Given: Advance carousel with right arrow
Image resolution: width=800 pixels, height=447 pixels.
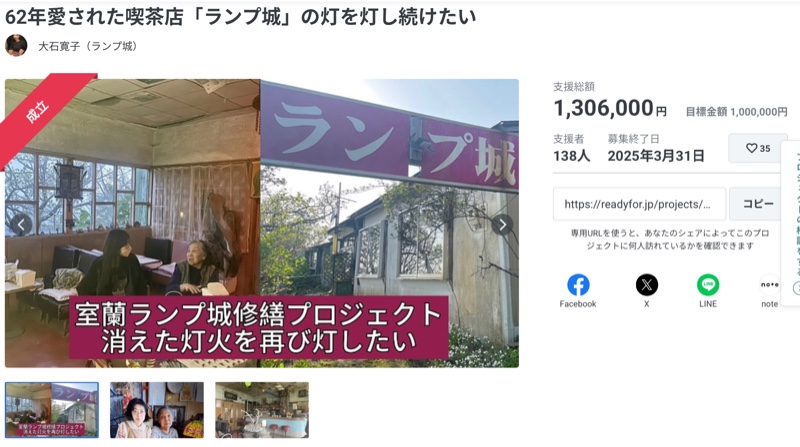Looking at the screenshot, I should click(x=503, y=224).
